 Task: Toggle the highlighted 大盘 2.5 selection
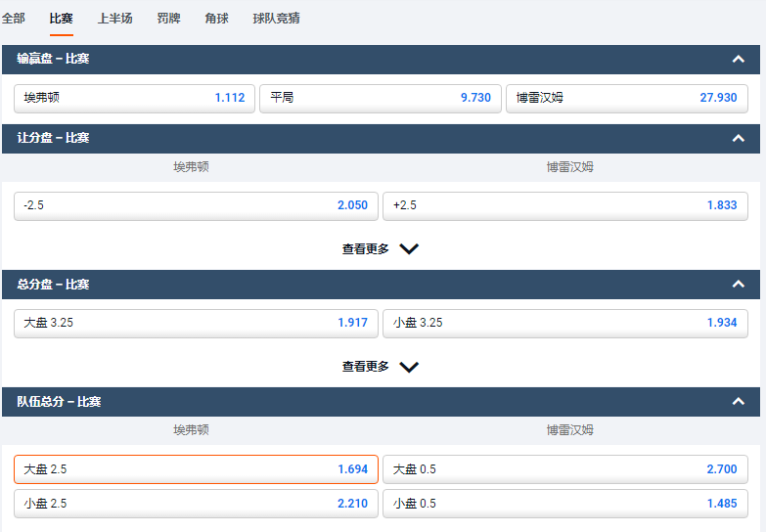[x=196, y=469]
